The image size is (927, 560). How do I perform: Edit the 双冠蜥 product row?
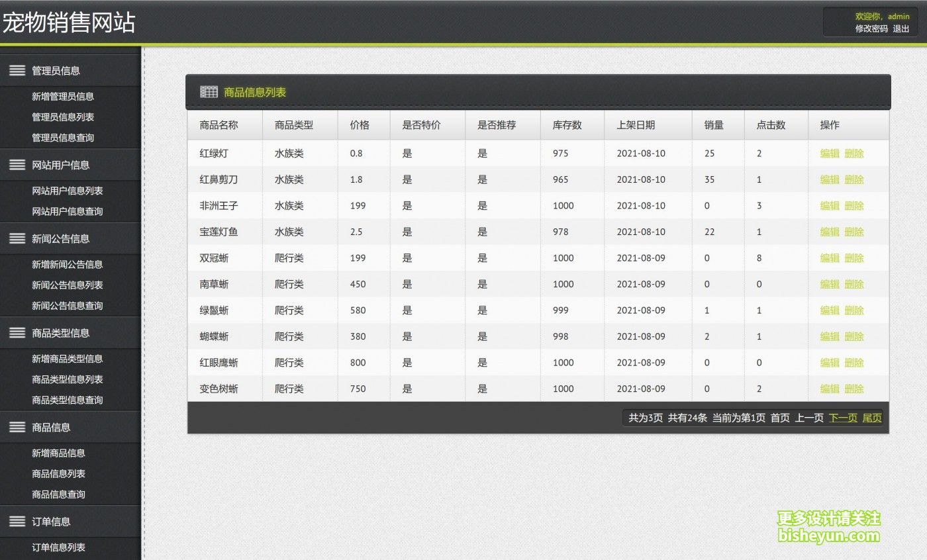[x=830, y=258]
